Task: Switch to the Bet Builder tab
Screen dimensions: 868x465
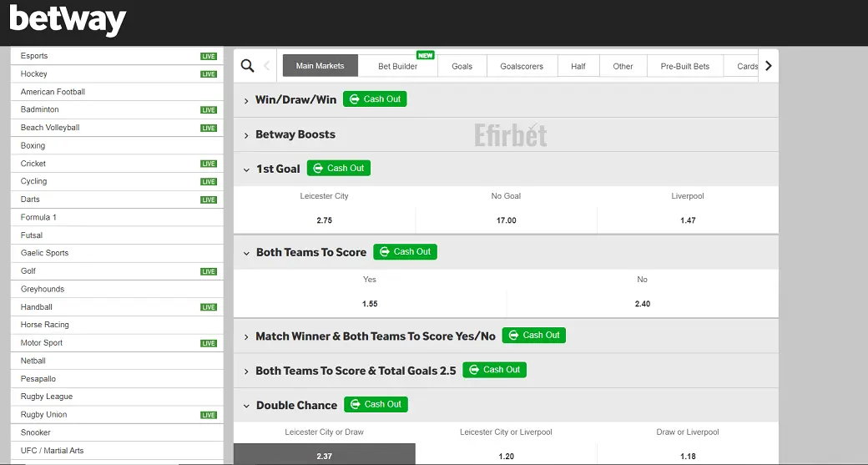Action: click(x=397, y=66)
